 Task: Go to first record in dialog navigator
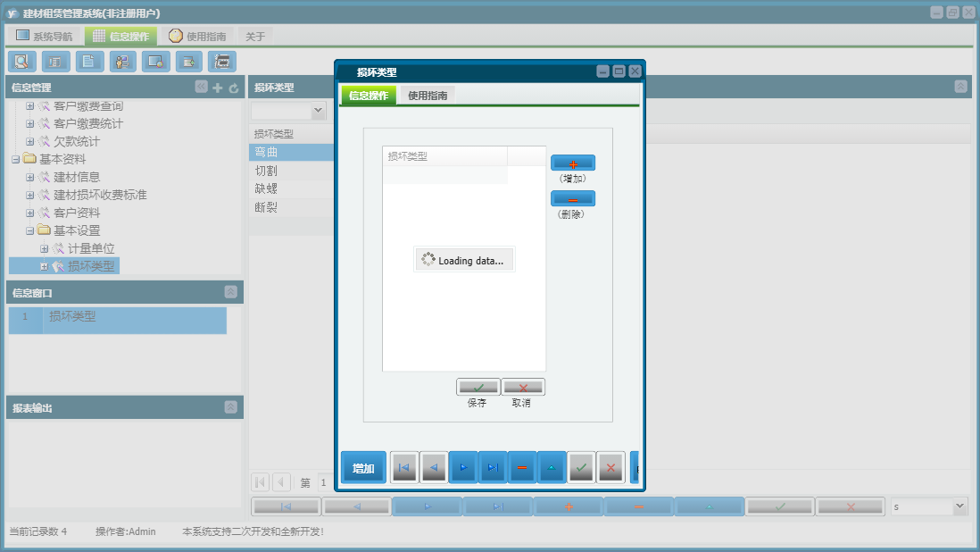click(x=403, y=468)
